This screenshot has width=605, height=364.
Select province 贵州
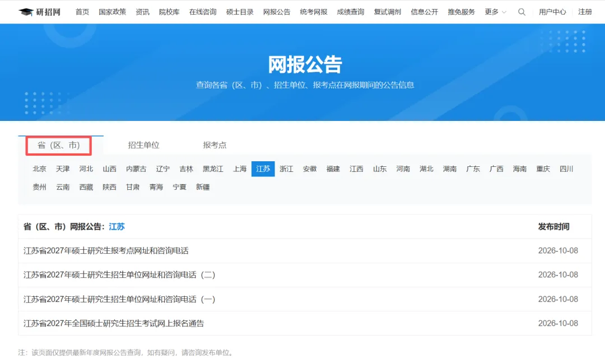coord(39,187)
